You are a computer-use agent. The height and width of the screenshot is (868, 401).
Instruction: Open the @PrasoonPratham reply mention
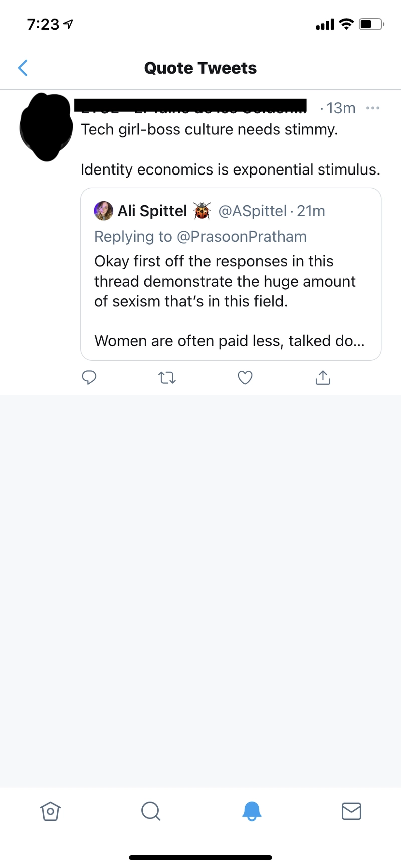(x=242, y=236)
